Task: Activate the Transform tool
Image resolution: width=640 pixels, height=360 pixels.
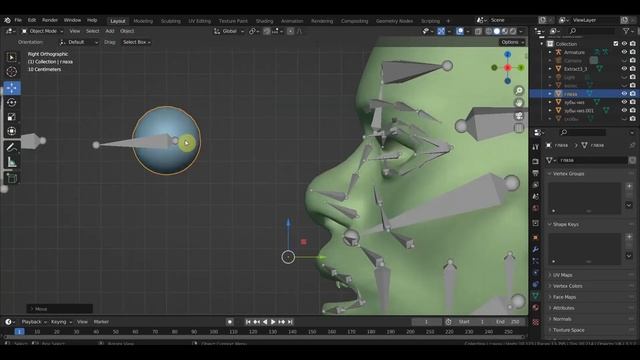Action: click(12, 131)
